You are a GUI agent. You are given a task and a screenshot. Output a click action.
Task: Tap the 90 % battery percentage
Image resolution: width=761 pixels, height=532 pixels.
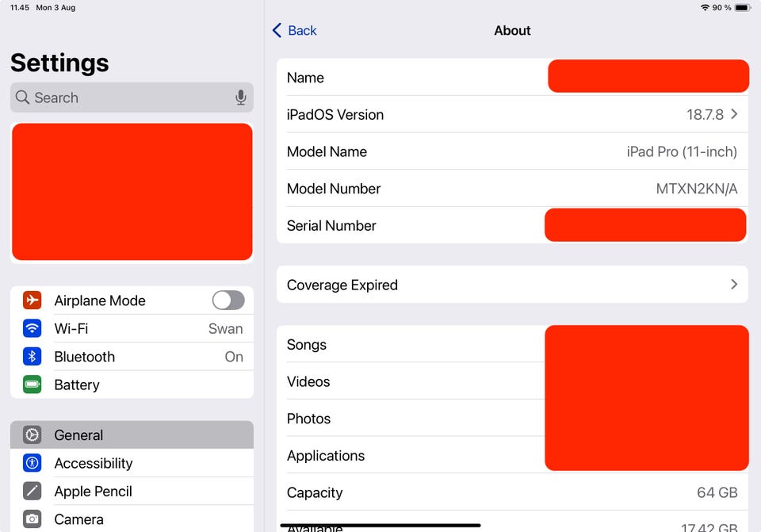click(x=721, y=8)
